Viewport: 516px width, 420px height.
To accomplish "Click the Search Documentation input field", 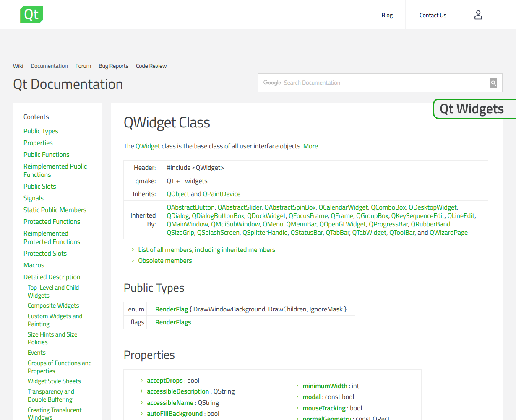I will tap(378, 83).
